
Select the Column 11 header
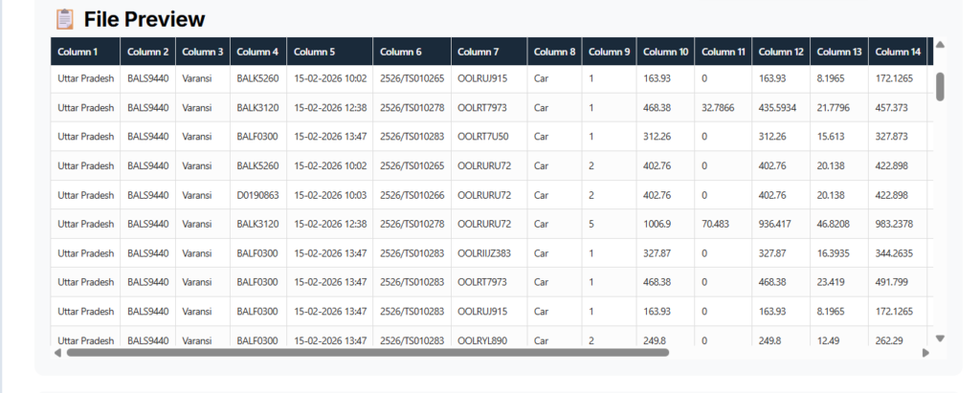[x=724, y=52]
